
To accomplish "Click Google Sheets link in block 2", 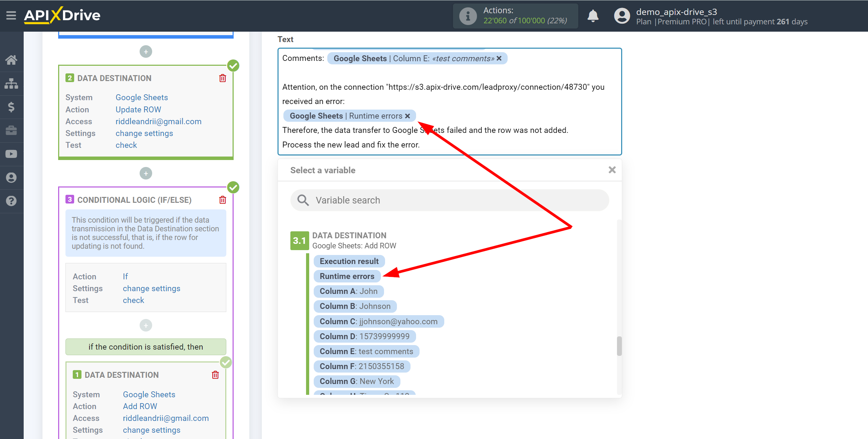I will pos(142,97).
